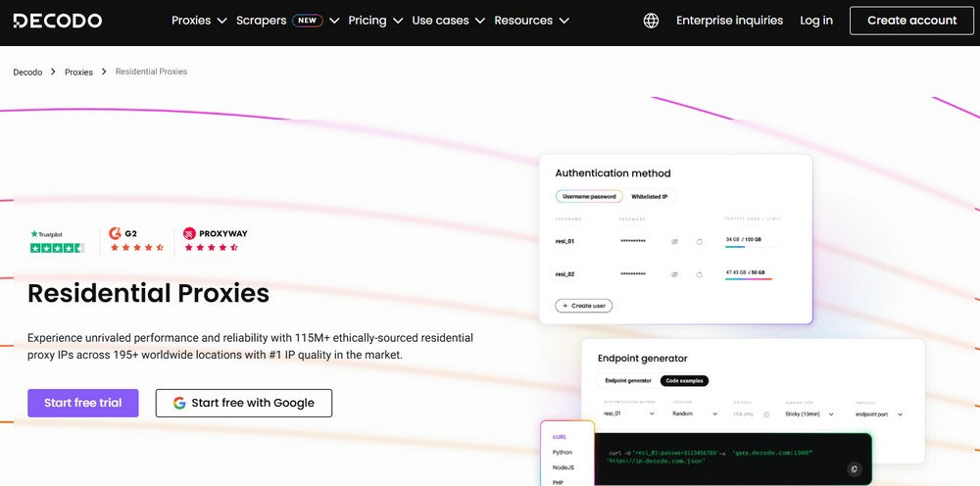Switch to the Code examples tab
980x486 pixels.
684,380
